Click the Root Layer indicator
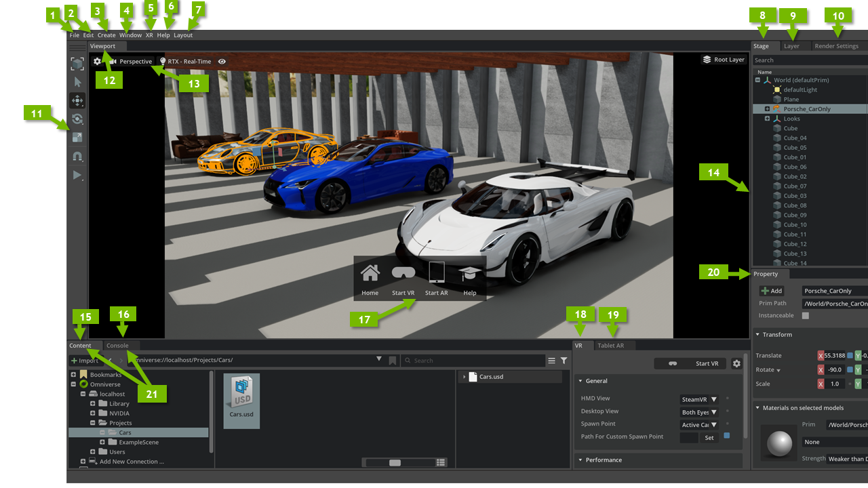This screenshot has height=488, width=868. coord(724,60)
